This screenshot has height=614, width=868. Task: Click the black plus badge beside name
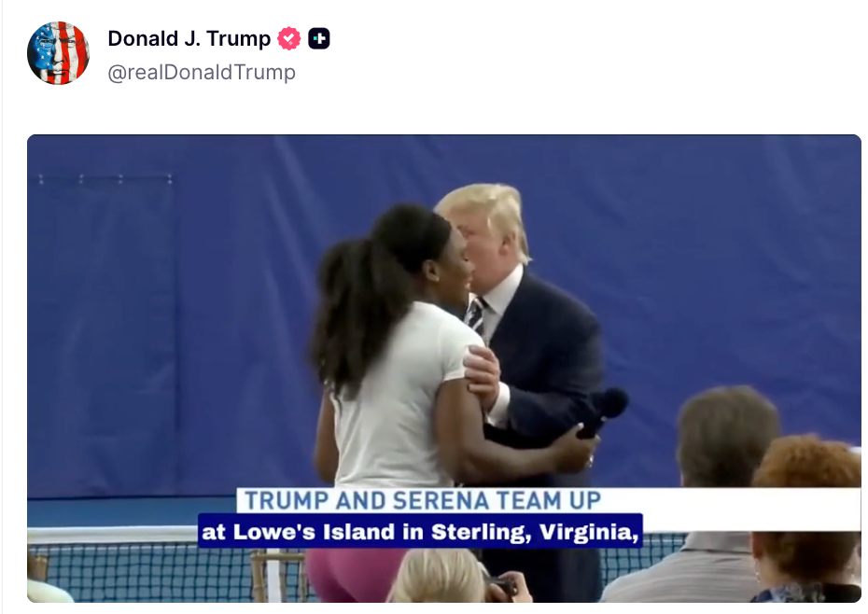(319, 39)
